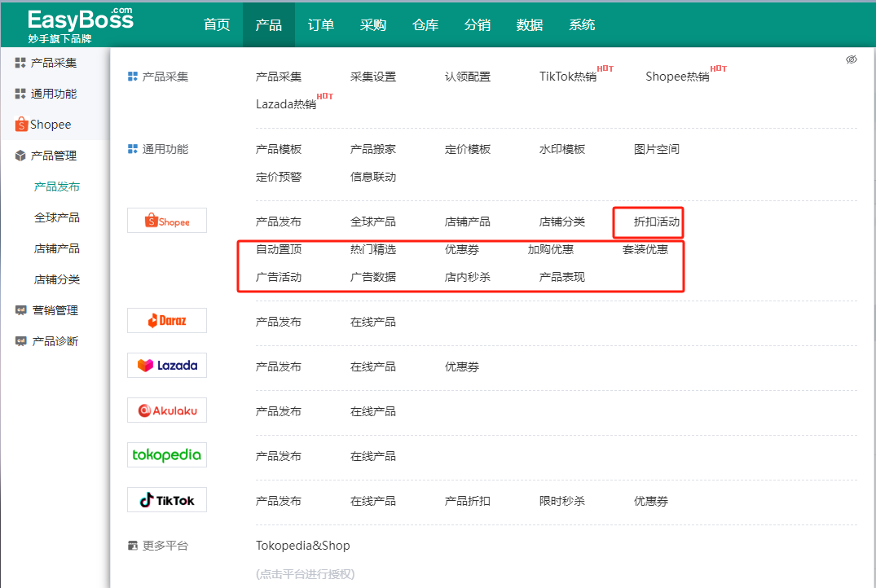Select 店铺产品 in the sidebar
The height and width of the screenshot is (588, 876).
(x=57, y=248)
